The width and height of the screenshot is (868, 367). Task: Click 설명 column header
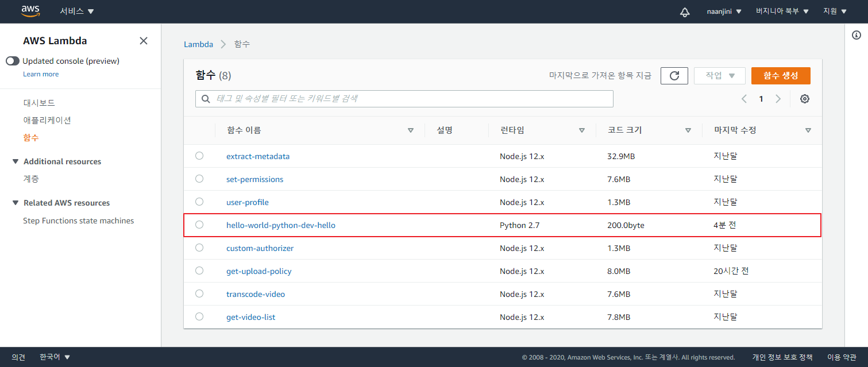click(x=445, y=130)
